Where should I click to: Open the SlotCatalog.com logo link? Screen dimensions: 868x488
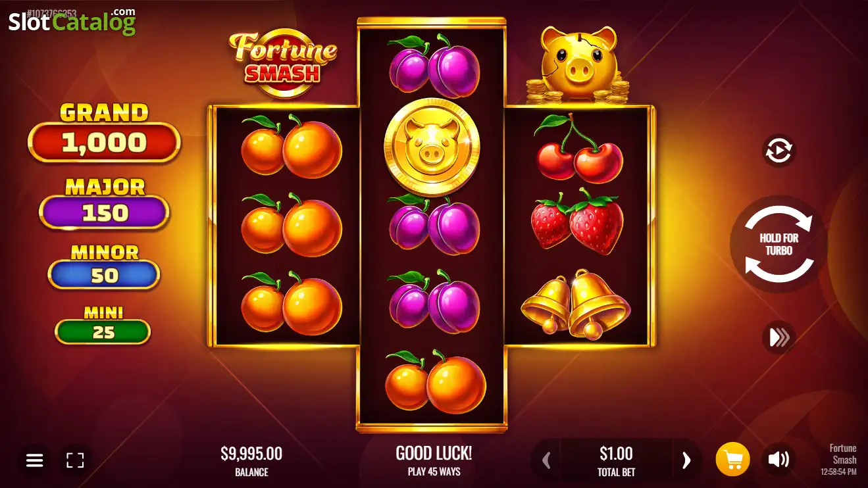72,22
